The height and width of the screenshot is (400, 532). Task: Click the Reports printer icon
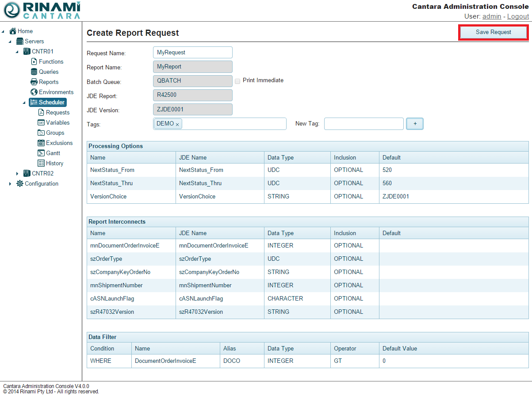(34, 82)
